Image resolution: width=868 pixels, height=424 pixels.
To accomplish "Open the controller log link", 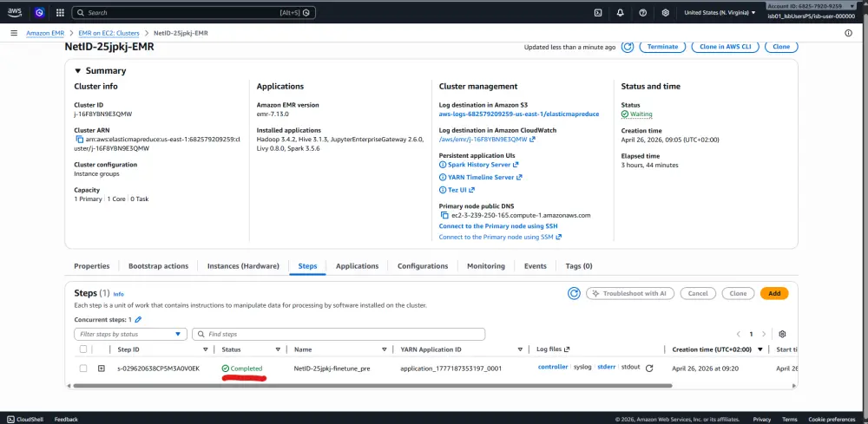I will [552, 367].
